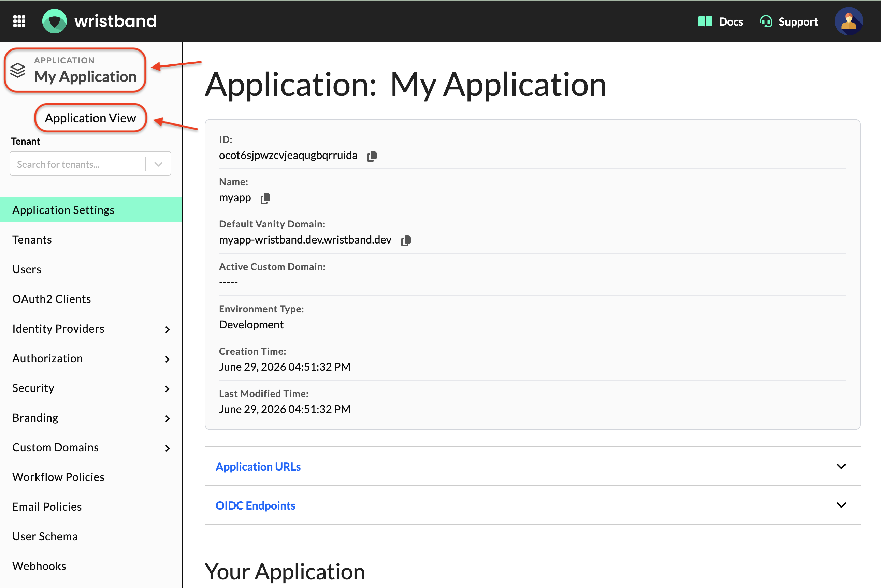Open the app grid launcher icon
Image resolution: width=881 pixels, height=588 pixels.
click(x=19, y=21)
